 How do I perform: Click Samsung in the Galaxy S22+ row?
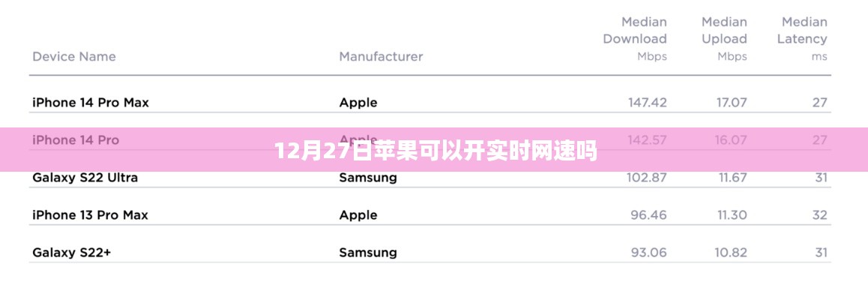tap(368, 253)
